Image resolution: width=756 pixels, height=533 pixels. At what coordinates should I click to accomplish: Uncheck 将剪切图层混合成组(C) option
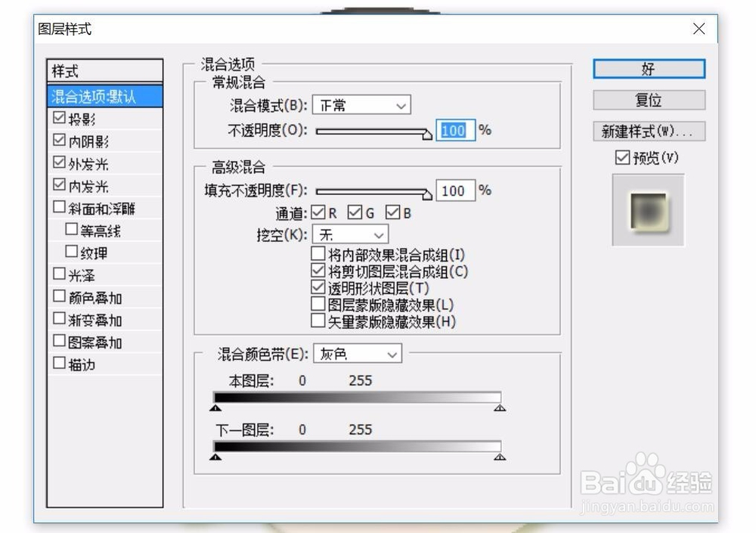318,271
